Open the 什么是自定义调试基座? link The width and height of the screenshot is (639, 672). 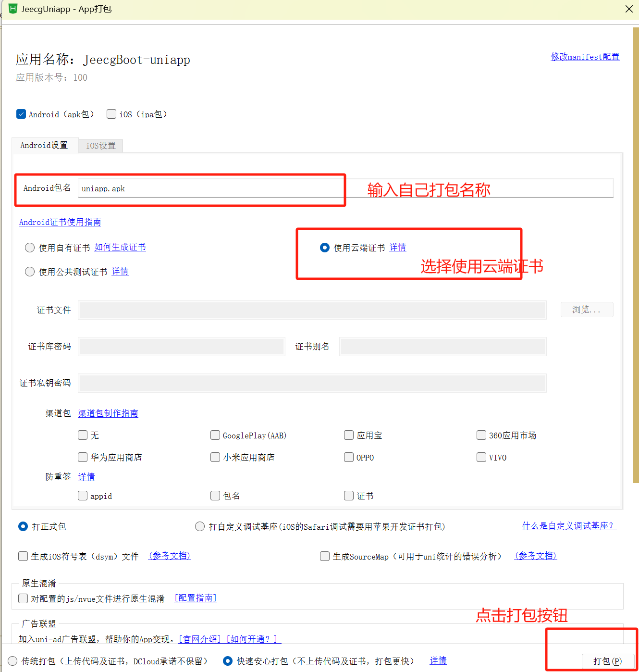click(569, 526)
